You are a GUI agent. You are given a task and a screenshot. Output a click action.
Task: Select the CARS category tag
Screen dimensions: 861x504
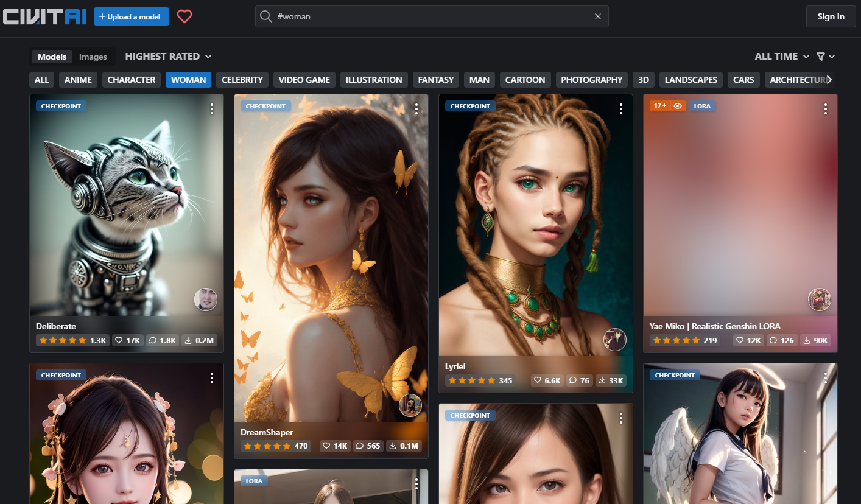(743, 80)
